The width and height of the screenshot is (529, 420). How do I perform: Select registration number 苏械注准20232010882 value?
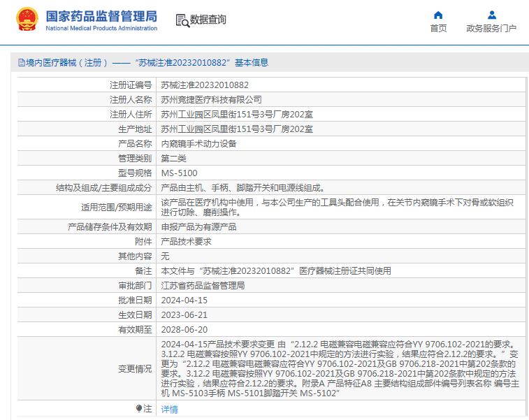pos(205,85)
